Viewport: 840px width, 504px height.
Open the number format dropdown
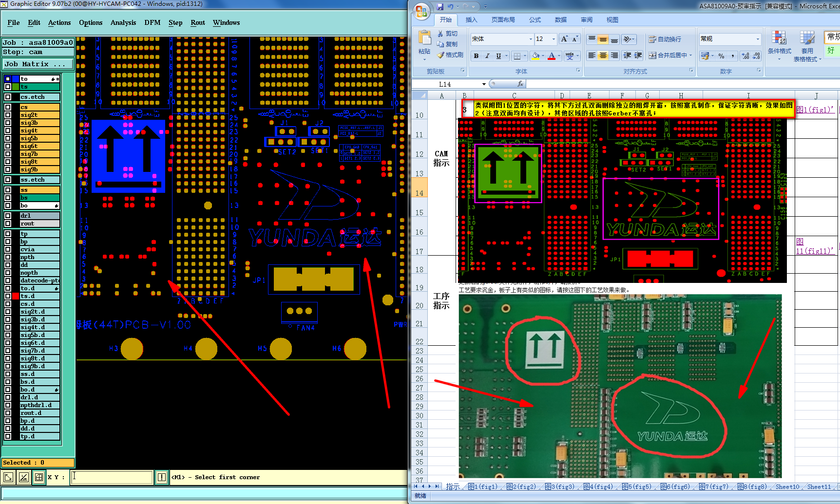pyautogui.click(x=757, y=39)
